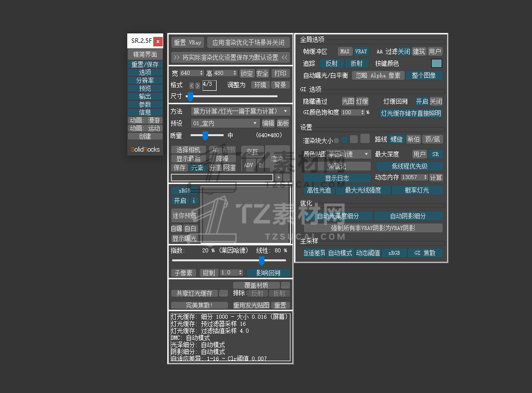Click the 强制所有非VRAY阴影为VRAY阴影 button

coord(373,228)
